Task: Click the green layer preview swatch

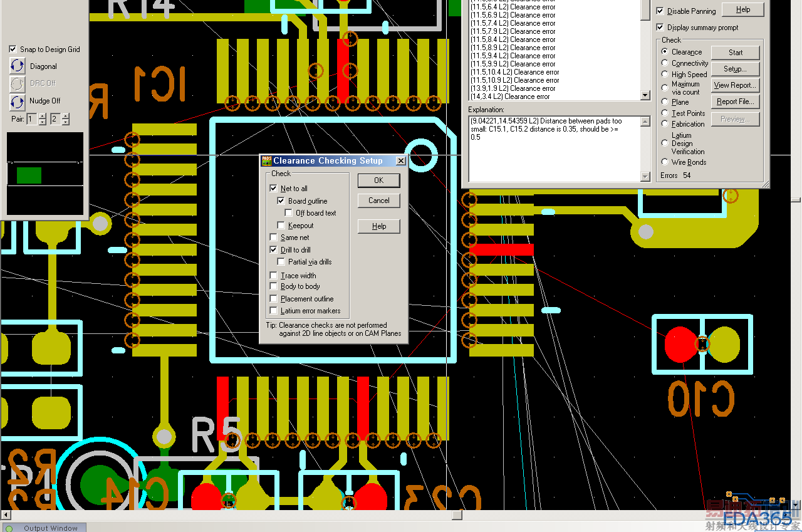Action: click(29, 175)
